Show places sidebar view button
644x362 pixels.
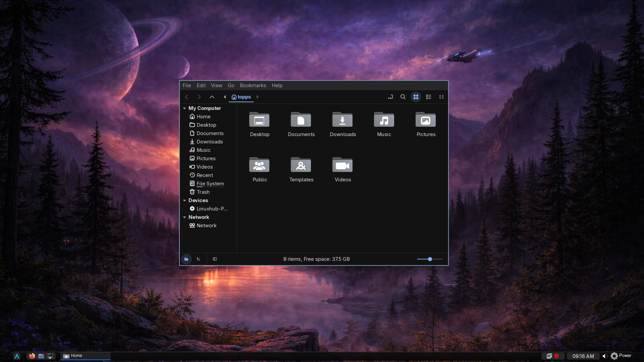(186, 259)
